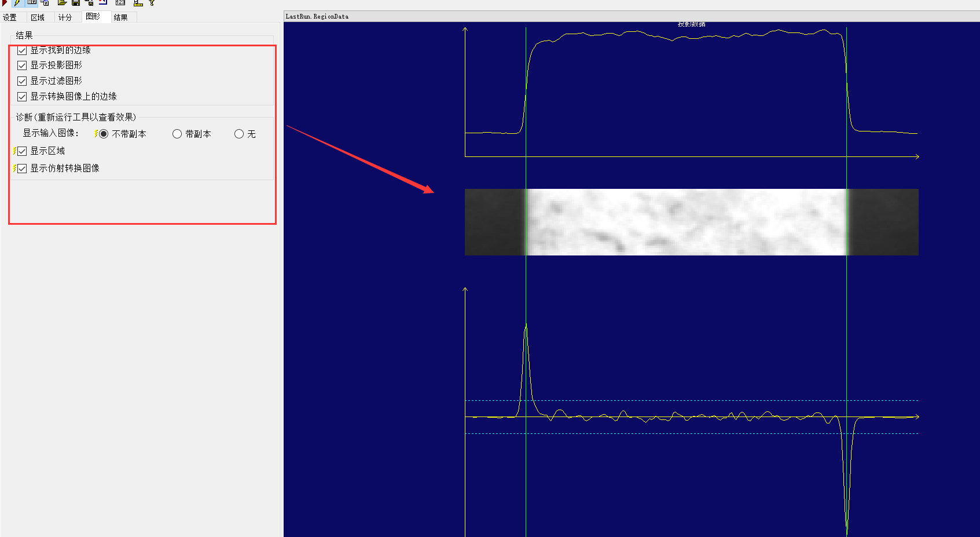Choose the 无 radio option
The width and height of the screenshot is (980, 537).
(x=239, y=134)
